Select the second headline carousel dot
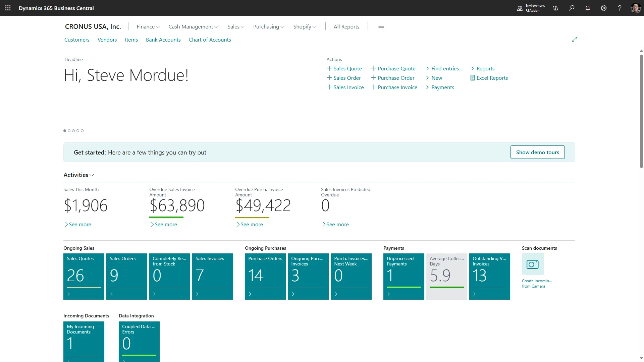Viewport: 644px width, 362px height. coord(69,131)
